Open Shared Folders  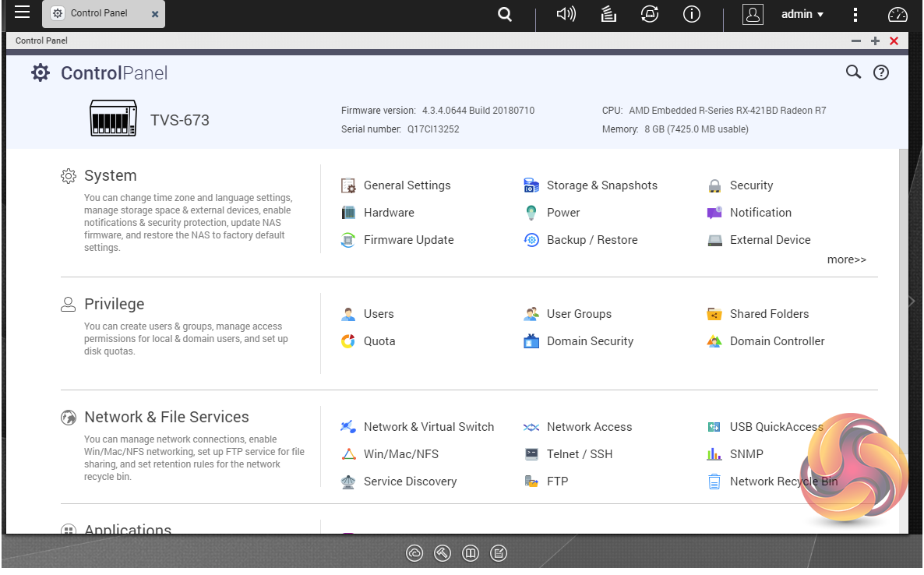[769, 314]
